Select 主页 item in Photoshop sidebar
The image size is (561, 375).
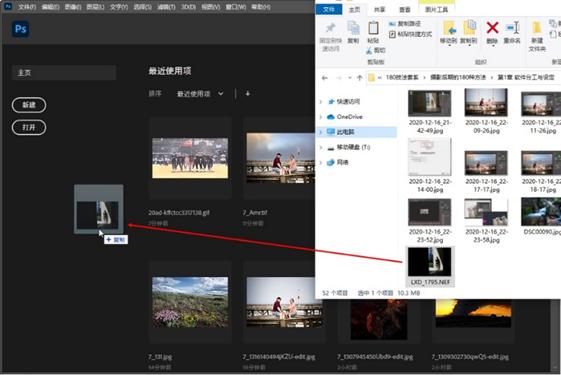(64, 73)
